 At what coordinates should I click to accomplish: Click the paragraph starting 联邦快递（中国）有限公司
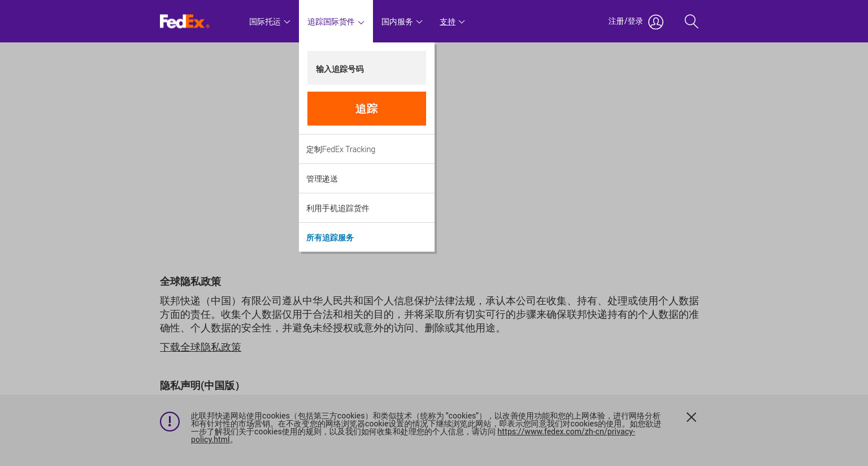[x=429, y=314]
